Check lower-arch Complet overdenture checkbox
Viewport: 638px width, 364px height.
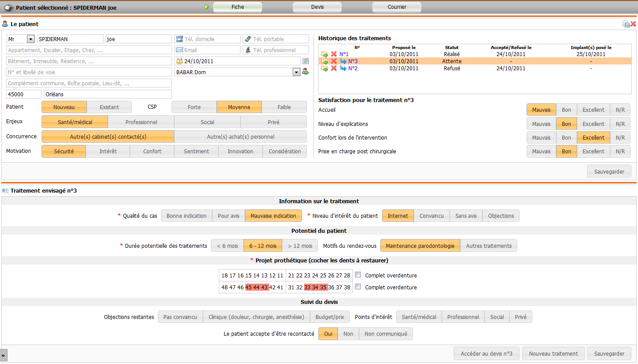[x=358, y=287]
